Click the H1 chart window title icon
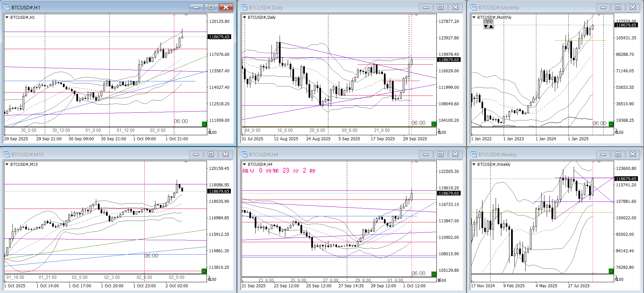 click(x=7, y=7)
